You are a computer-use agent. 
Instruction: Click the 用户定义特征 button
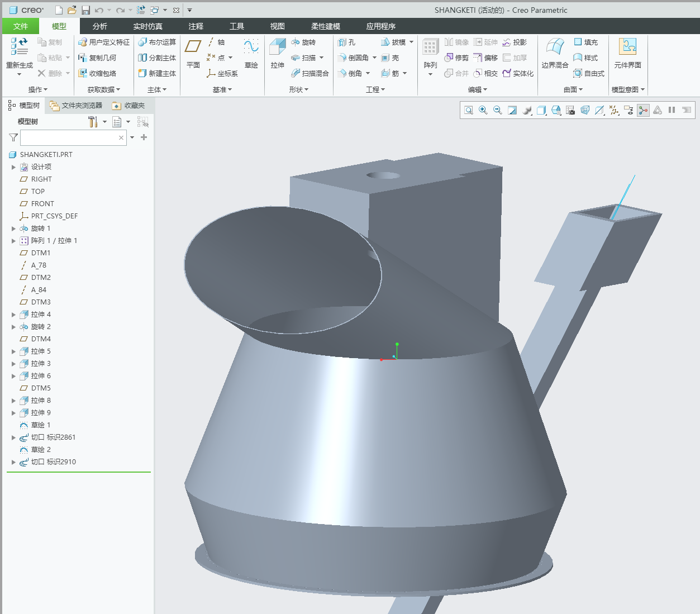[104, 42]
